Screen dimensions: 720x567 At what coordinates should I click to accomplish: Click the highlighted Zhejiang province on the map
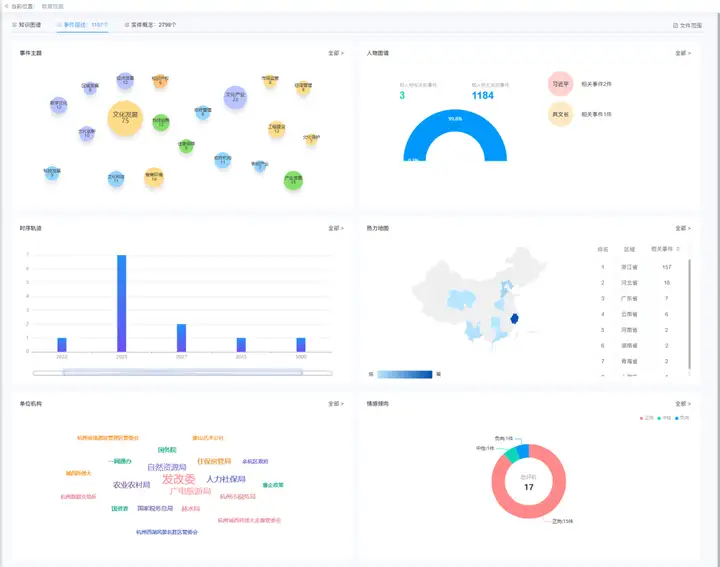tap(513, 318)
